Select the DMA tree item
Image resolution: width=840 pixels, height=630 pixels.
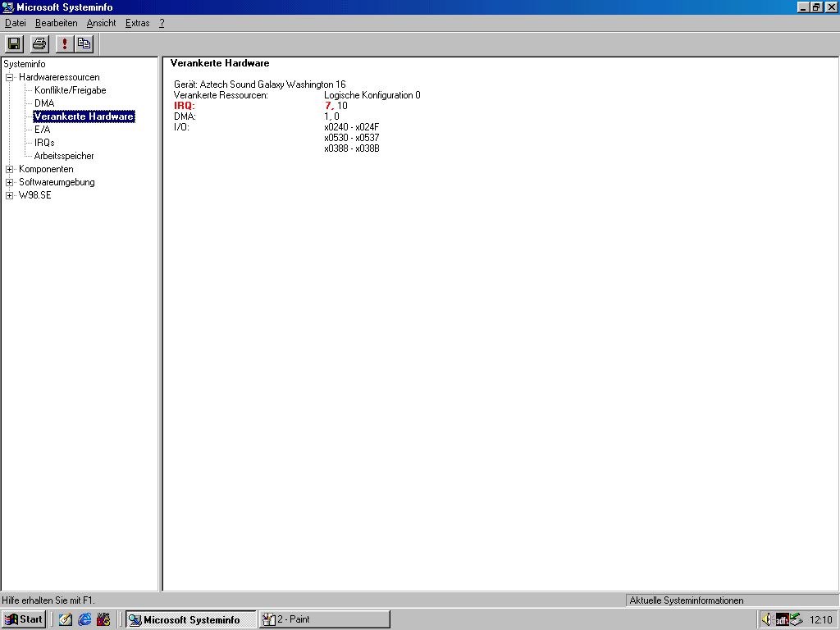pos(44,103)
